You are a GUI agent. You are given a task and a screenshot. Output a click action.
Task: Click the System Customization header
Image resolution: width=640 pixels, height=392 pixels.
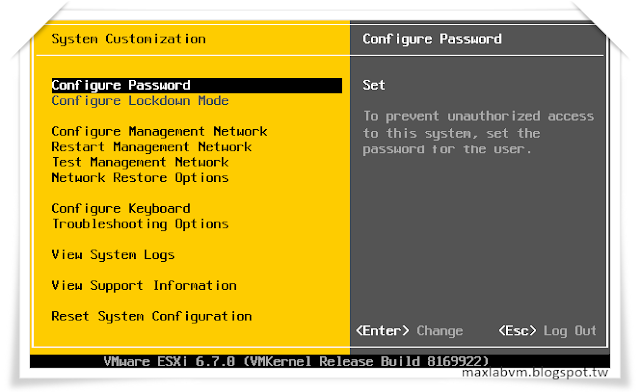coord(129,39)
